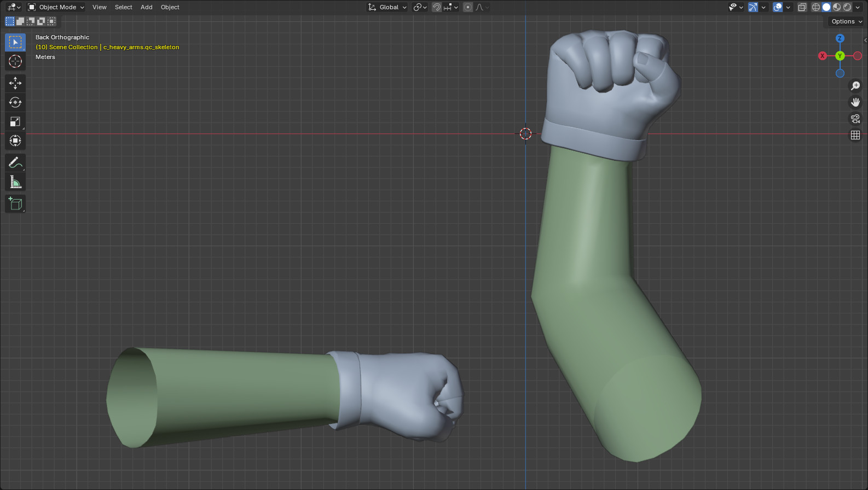Viewport: 868px width, 490px height.
Task: Open the Object Mode dropdown
Action: pyautogui.click(x=56, y=7)
